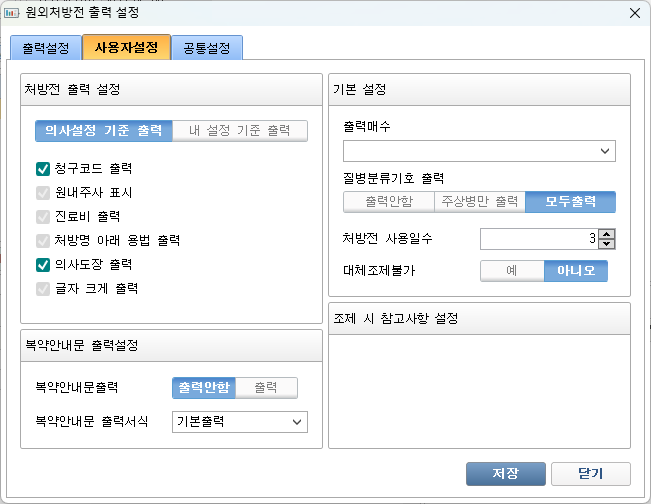Click the 저장 button
Image resolution: width=651 pixels, height=504 pixels.
(x=505, y=473)
